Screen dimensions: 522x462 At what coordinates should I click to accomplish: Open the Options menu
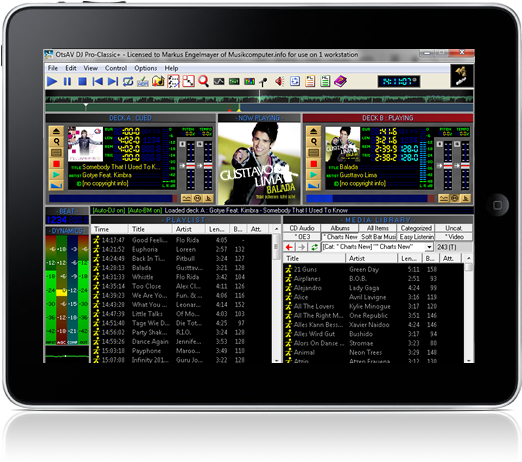pos(146,68)
